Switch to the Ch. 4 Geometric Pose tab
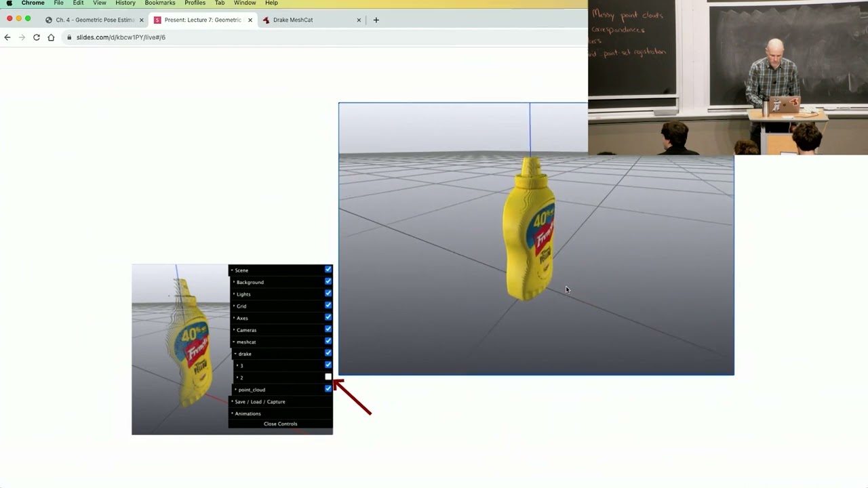This screenshot has height=488, width=868. tap(94, 20)
